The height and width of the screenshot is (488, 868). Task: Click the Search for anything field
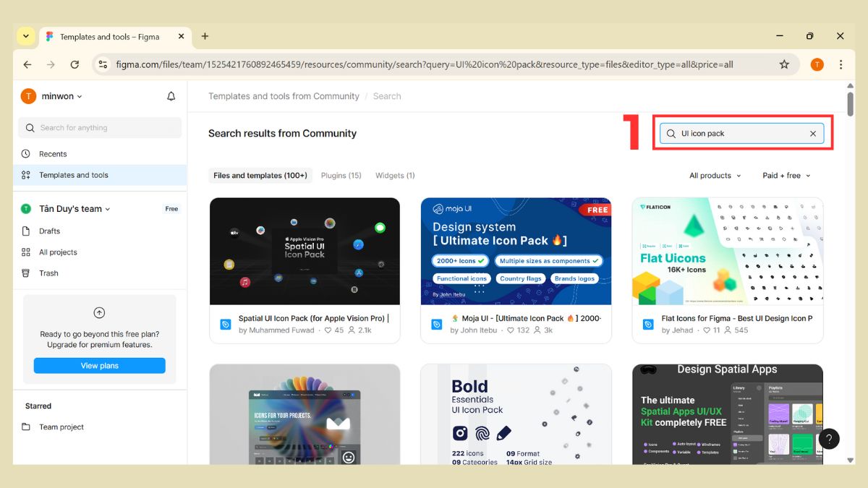tap(100, 127)
